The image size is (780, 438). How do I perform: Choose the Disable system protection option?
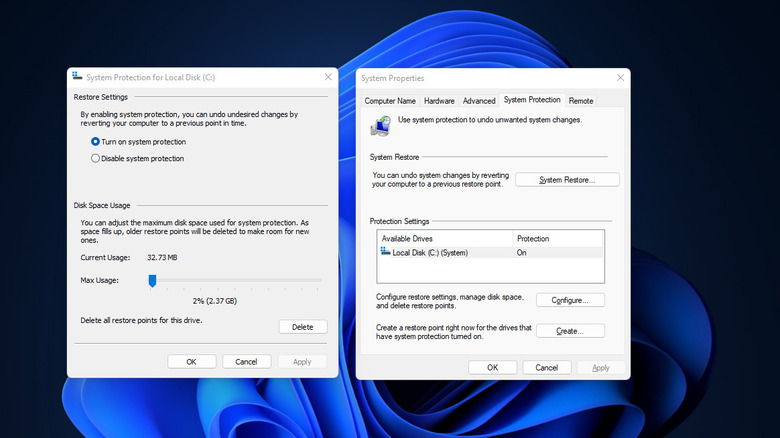coord(96,158)
